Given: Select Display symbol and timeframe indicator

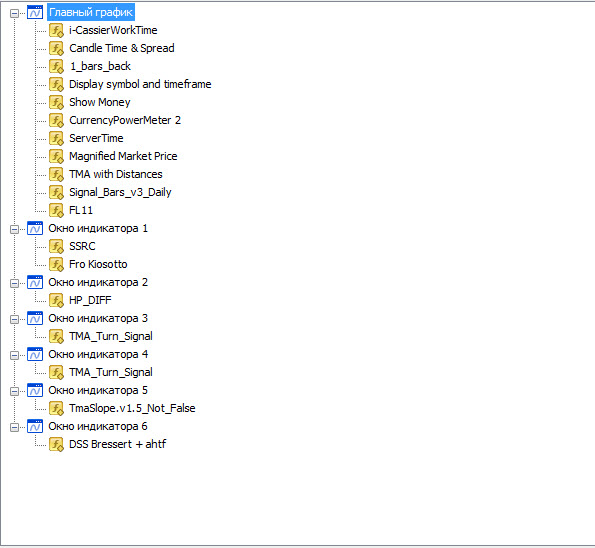Looking at the screenshot, I should [x=140, y=84].
